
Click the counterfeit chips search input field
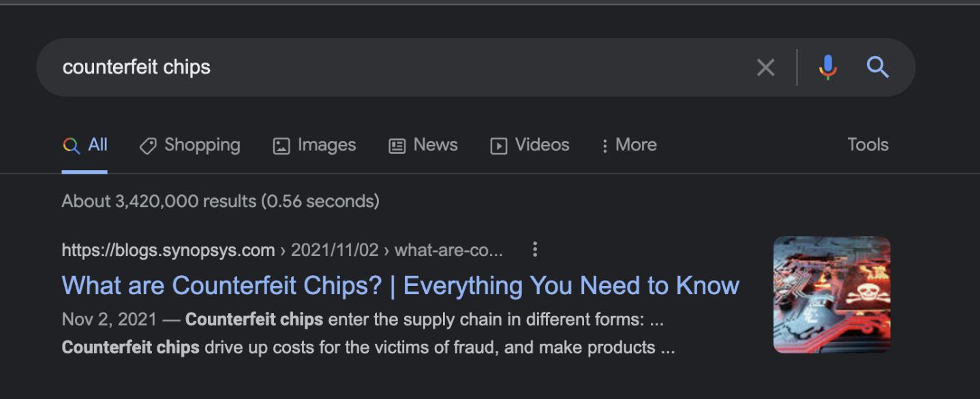(x=273, y=67)
